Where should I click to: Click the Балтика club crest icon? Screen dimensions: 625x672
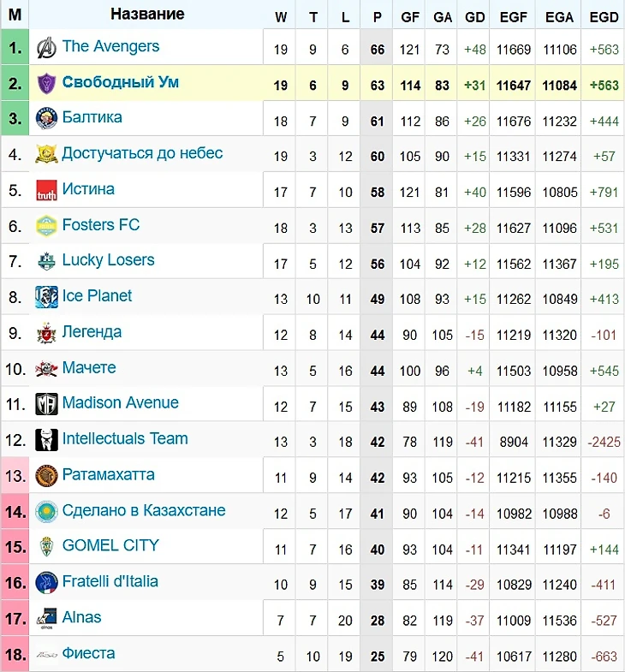[x=46, y=119]
